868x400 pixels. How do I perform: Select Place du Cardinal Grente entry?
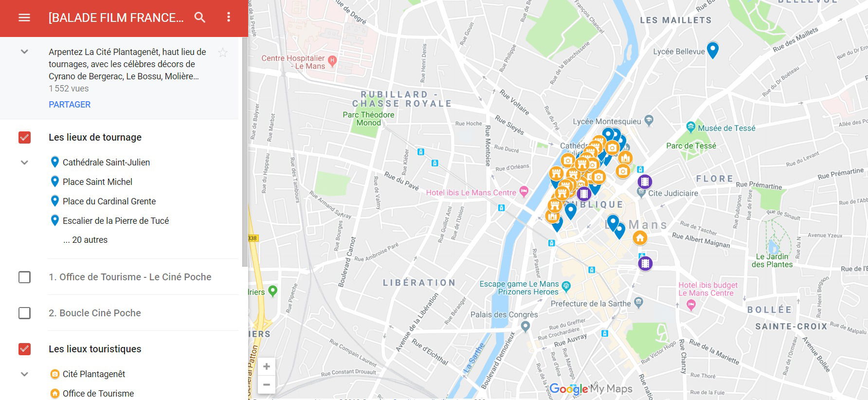point(109,201)
